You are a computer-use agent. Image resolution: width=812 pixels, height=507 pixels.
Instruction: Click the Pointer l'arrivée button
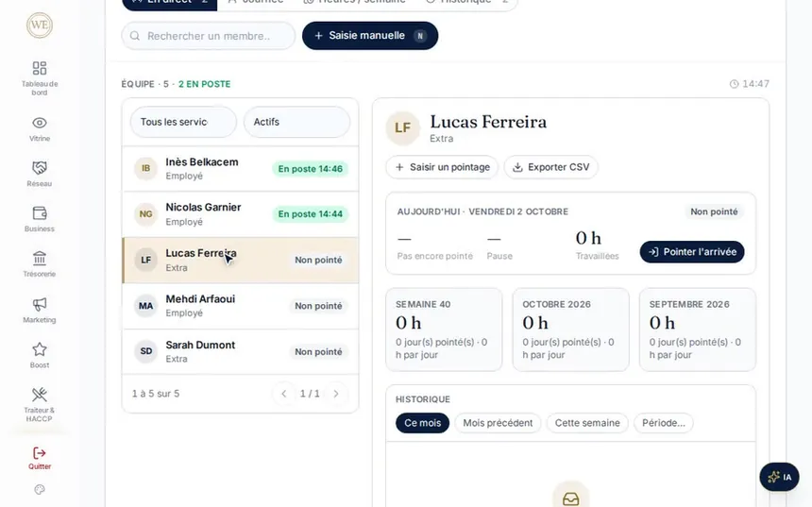692,252
